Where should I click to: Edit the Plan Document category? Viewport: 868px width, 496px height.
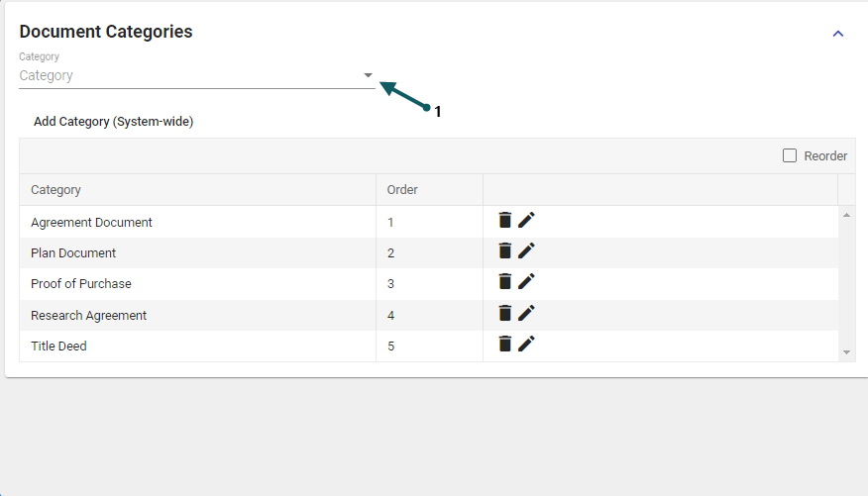click(x=526, y=251)
